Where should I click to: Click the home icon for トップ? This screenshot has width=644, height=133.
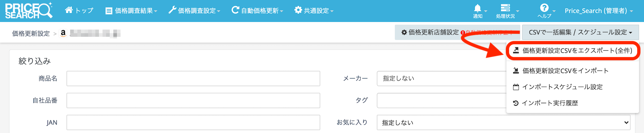69,10
